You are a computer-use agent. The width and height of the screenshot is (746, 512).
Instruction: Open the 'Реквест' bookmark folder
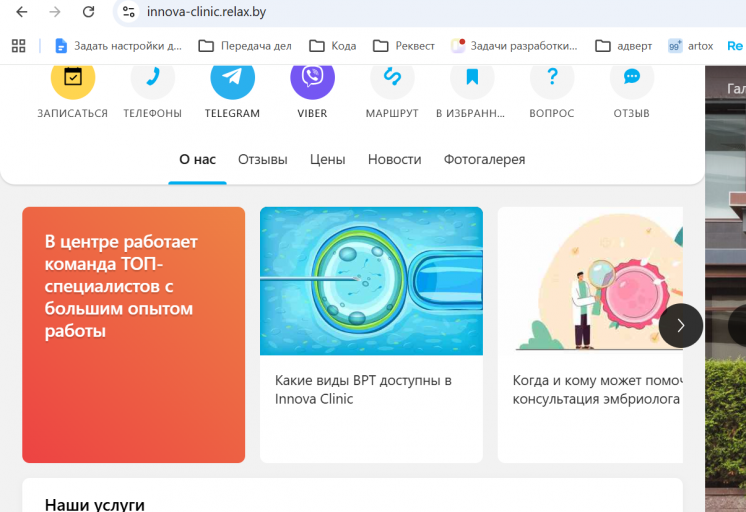pos(403,46)
